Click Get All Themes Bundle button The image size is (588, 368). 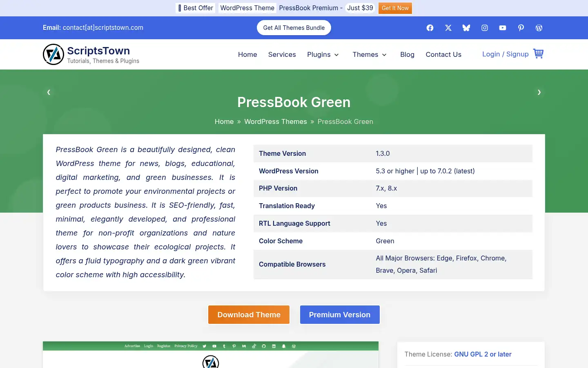coord(294,28)
